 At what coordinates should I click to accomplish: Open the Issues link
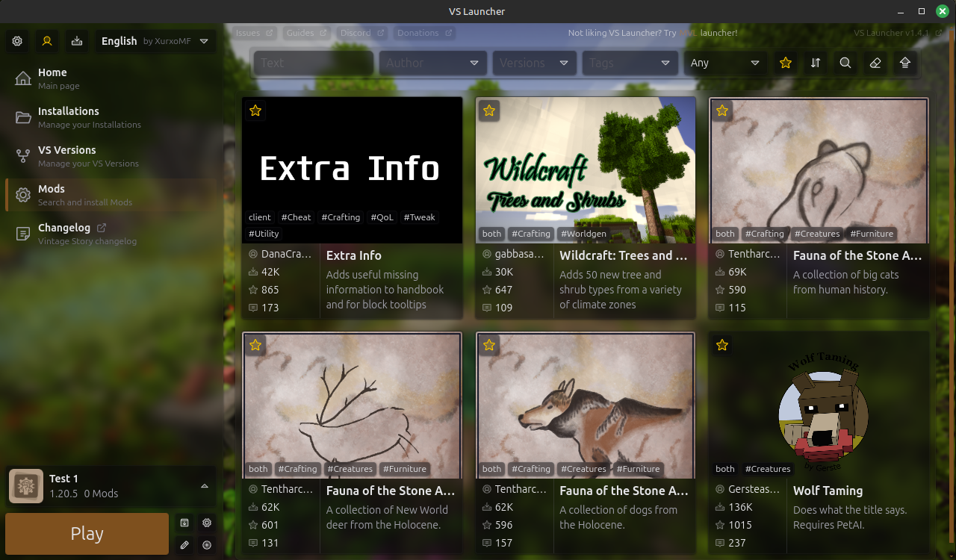254,33
